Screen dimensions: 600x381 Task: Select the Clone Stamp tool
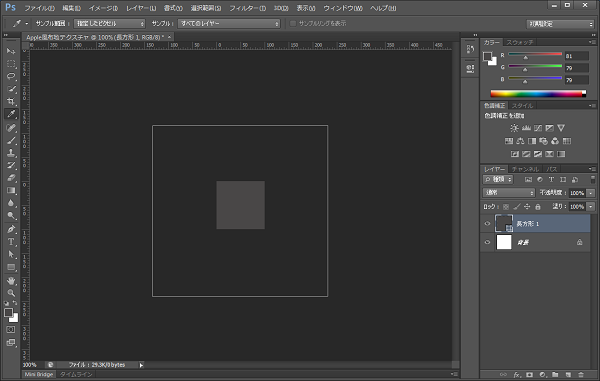[11, 153]
